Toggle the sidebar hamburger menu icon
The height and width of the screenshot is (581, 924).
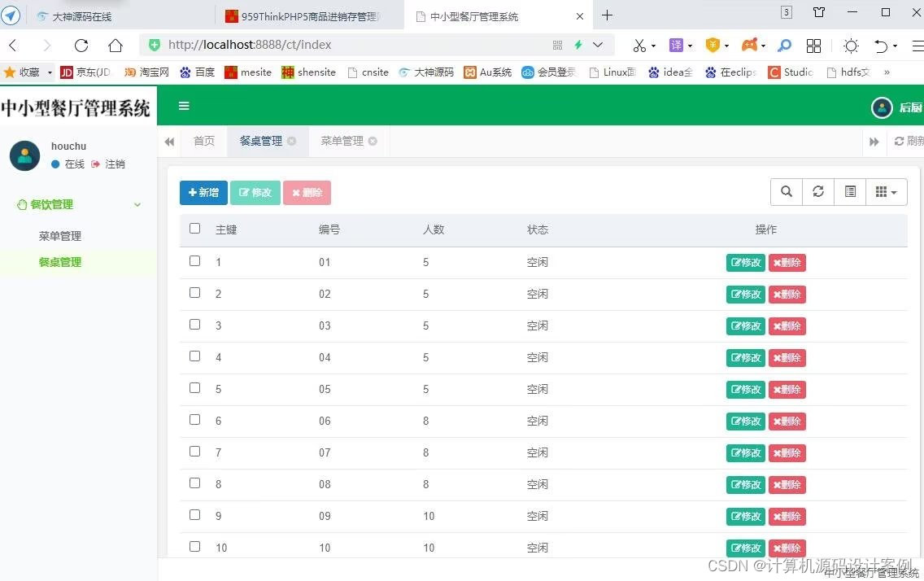tap(184, 106)
